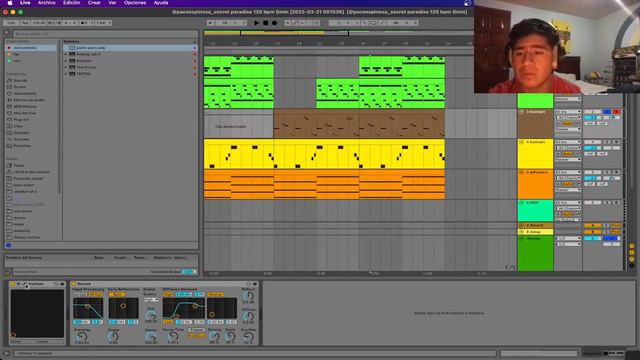
Task: Stop playback with the Stop button
Action: click(265, 23)
